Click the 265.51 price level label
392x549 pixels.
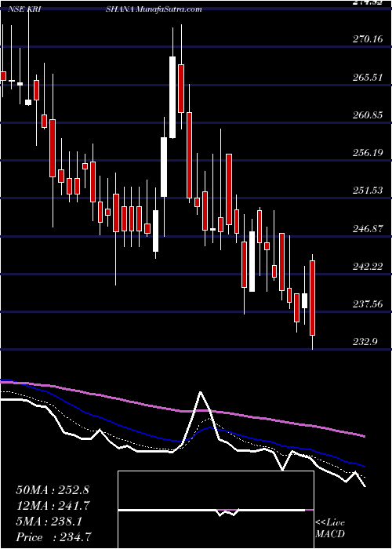(x=368, y=78)
